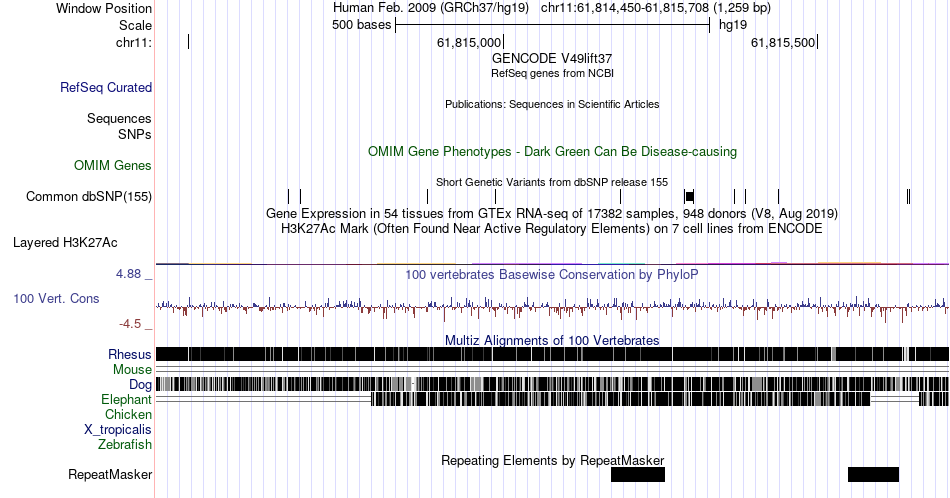Image resolution: width=950 pixels, height=498 pixels.
Task: Click the Rhesus alignment bar
Action: [553, 354]
